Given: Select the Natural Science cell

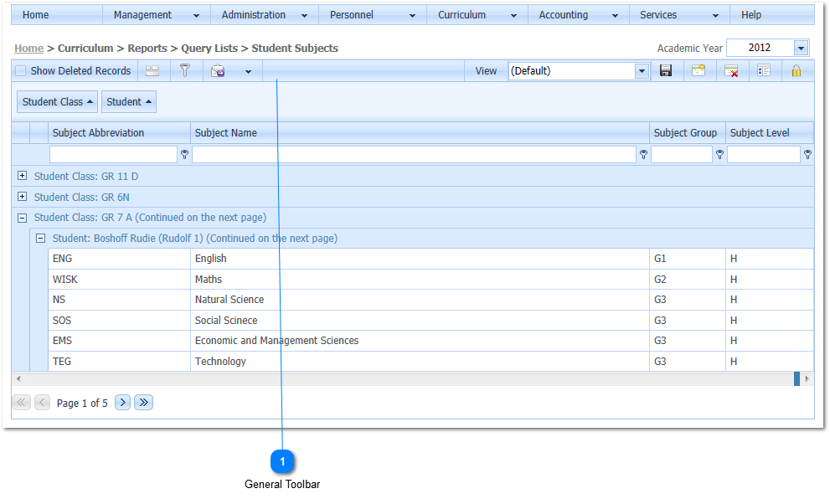Looking at the screenshot, I should tap(420, 300).
